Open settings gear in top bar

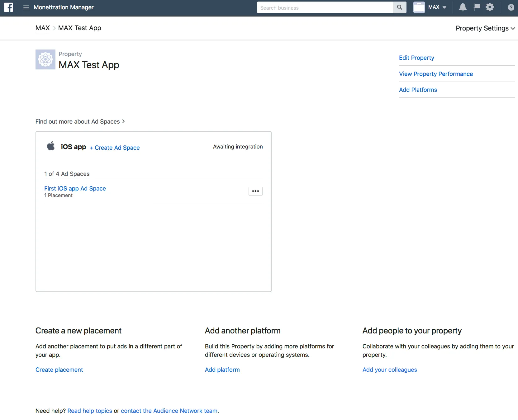[x=490, y=7]
